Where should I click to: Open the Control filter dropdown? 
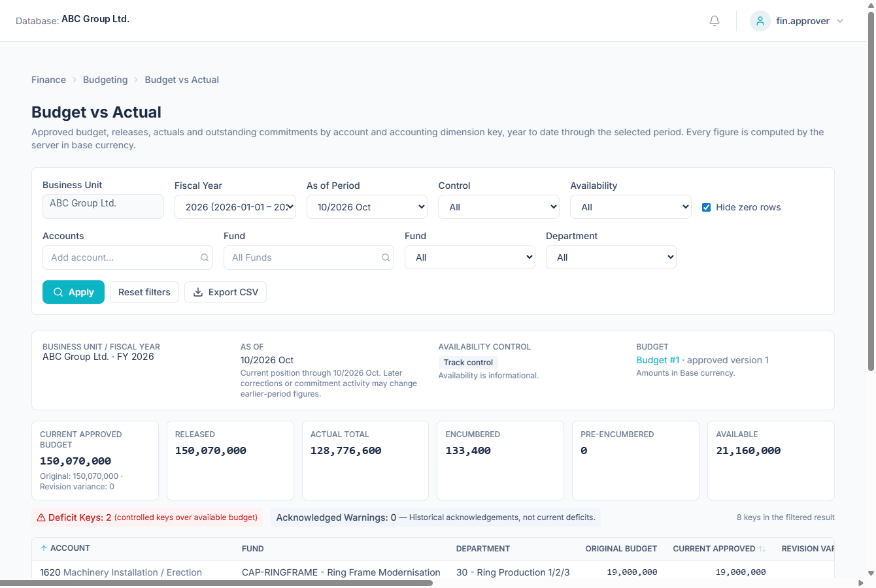click(x=499, y=207)
